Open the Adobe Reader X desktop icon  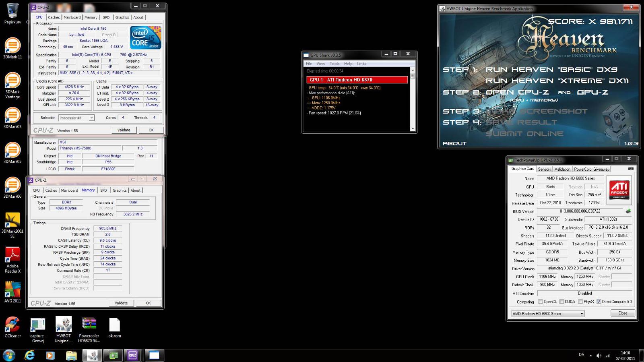coord(12,260)
